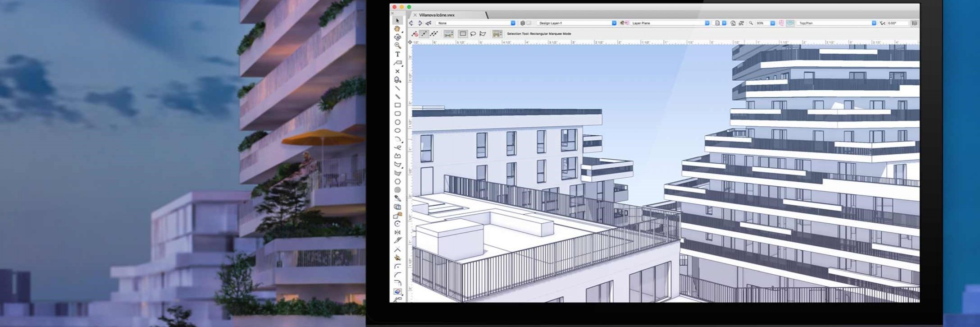
Task: Click the Previous View arrow button
Action: coord(411,23)
